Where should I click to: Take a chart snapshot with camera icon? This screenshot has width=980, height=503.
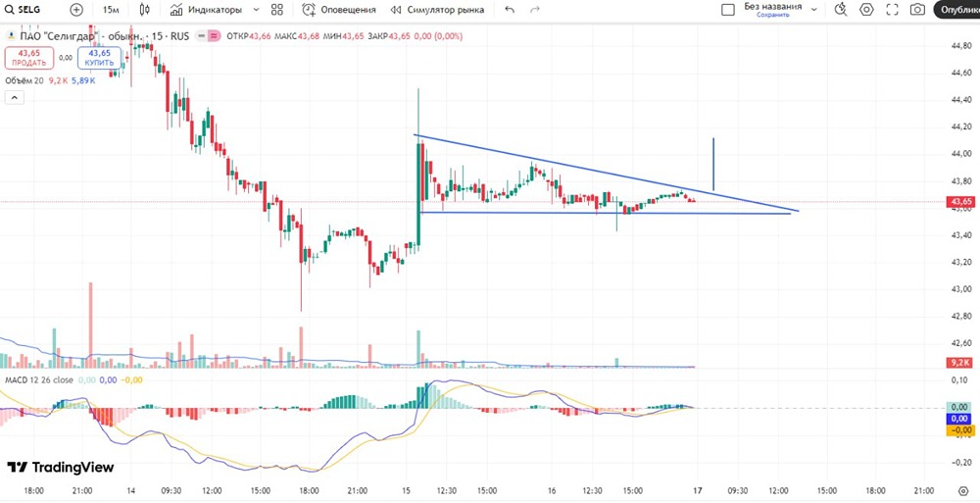coord(917,10)
